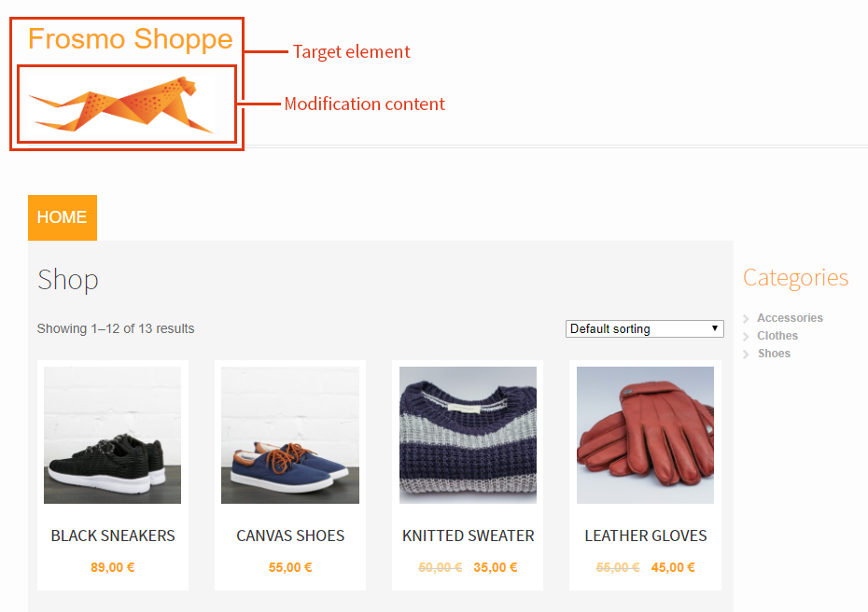Open the Clothes category link
This screenshot has height=612, width=868.
777,335
